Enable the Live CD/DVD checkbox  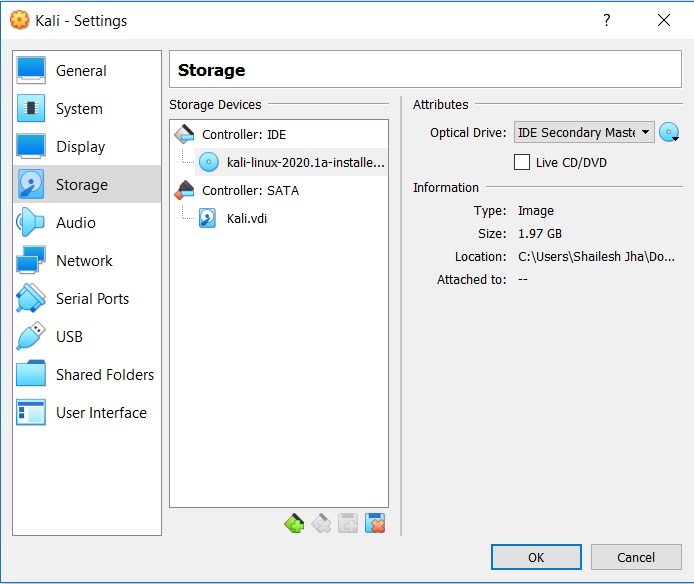(522, 162)
